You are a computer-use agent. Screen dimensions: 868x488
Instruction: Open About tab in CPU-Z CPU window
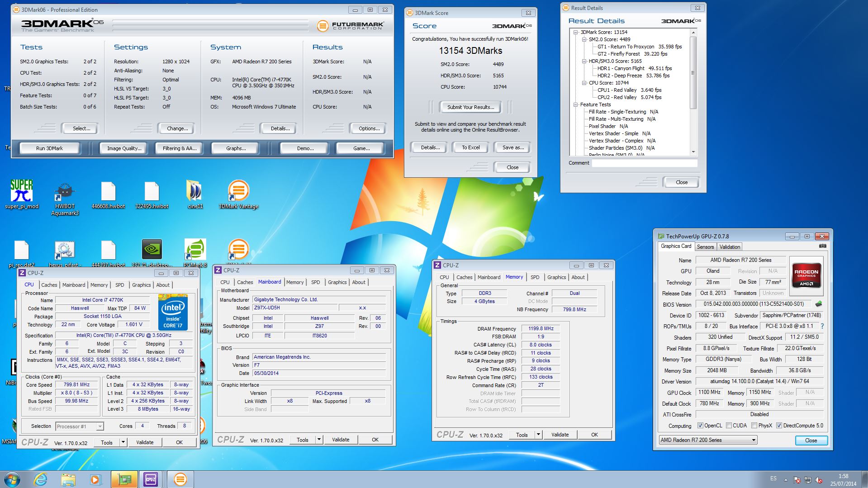point(163,285)
